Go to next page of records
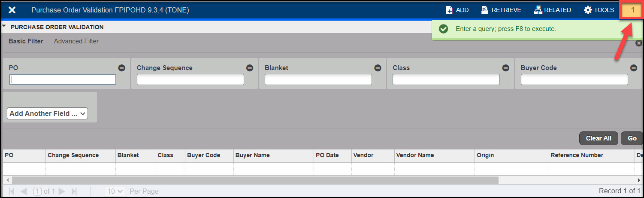 point(62,191)
